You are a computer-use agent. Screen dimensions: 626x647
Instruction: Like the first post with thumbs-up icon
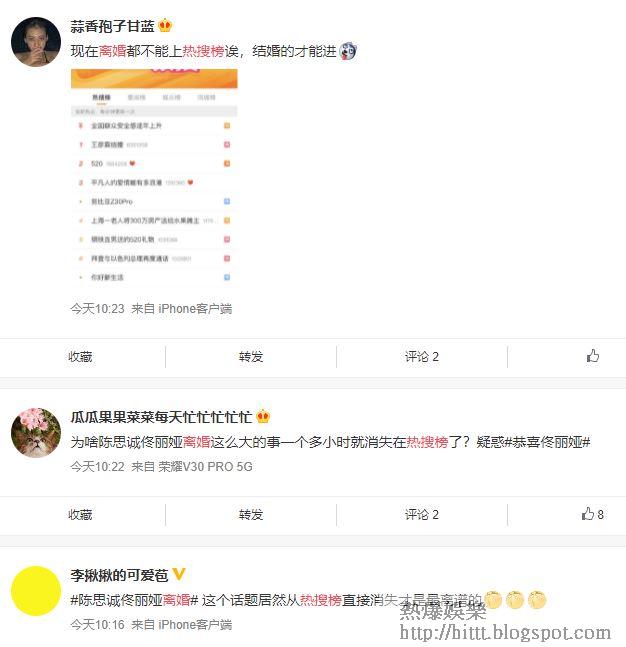coord(593,356)
